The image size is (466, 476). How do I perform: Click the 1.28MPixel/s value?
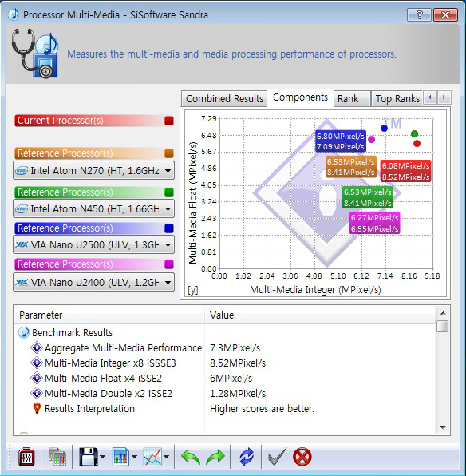[238, 394]
